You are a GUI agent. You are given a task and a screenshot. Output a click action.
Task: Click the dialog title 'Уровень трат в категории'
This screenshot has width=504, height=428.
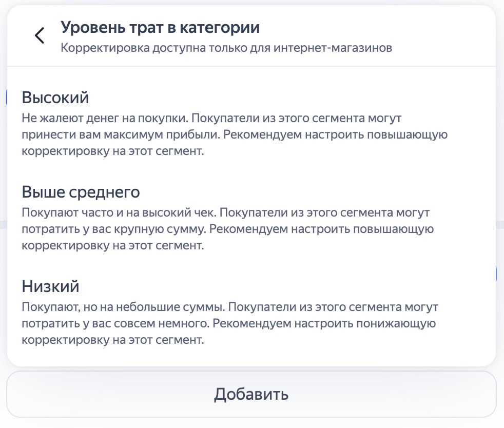[160, 27]
